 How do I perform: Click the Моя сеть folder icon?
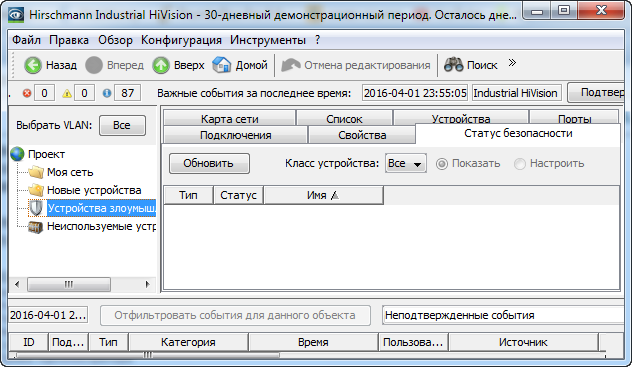pos(36,172)
